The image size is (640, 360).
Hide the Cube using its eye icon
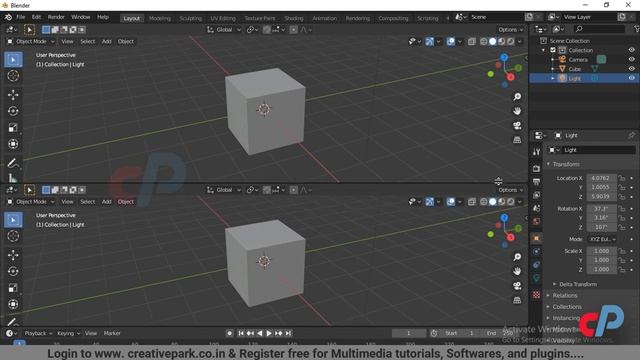[x=631, y=69]
